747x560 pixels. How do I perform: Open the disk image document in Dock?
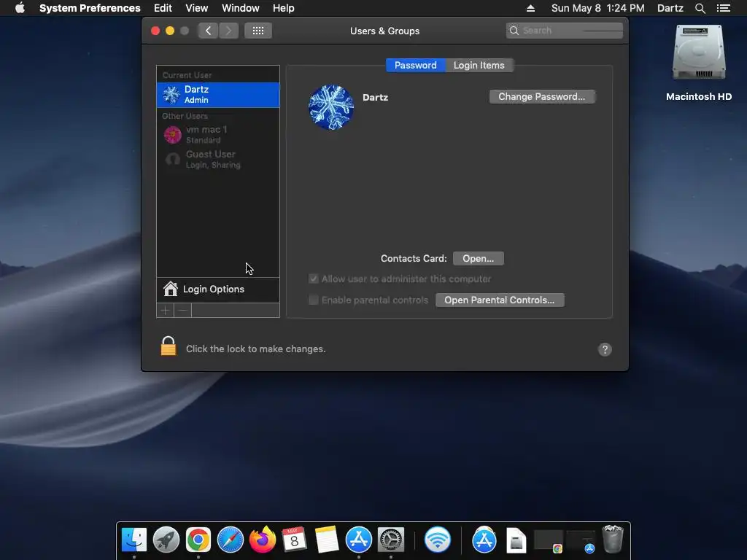[x=516, y=540]
